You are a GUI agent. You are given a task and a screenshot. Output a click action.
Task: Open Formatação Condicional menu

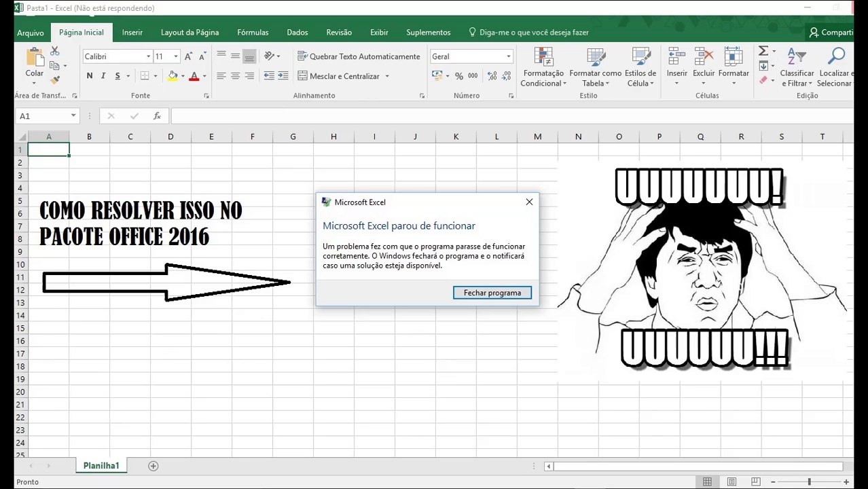[543, 67]
